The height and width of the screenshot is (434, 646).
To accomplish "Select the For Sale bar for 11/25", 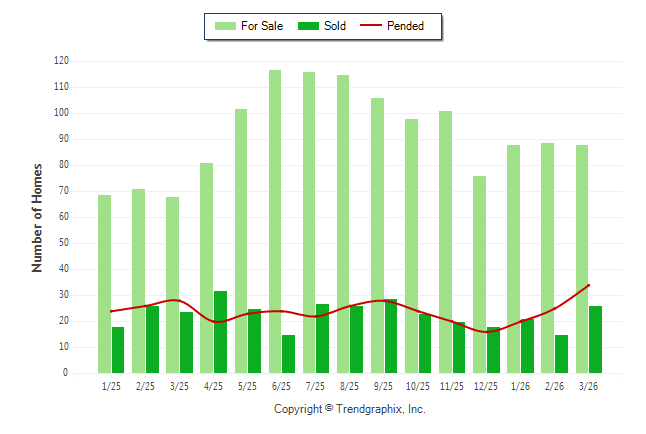I will pyautogui.click(x=445, y=241).
